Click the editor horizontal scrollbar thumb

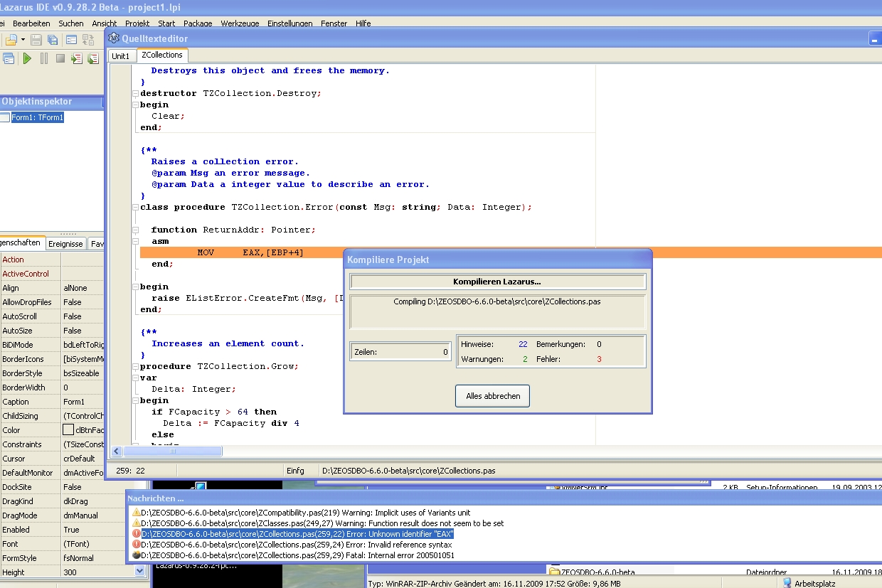[173, 451]
